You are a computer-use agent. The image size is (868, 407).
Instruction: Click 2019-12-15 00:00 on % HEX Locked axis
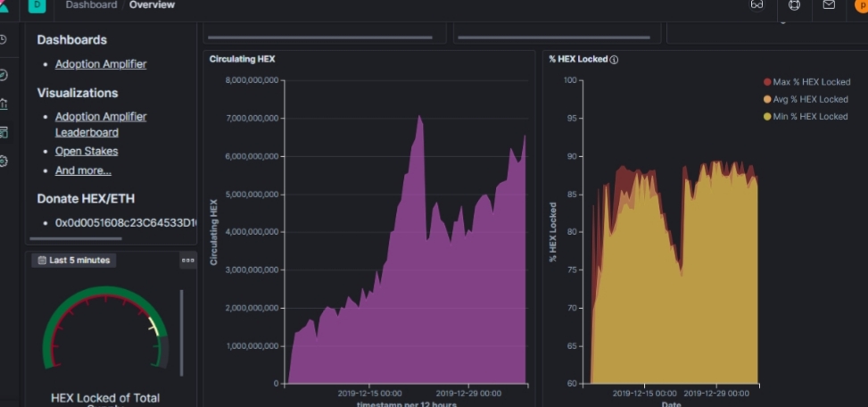tap(645, 394)
